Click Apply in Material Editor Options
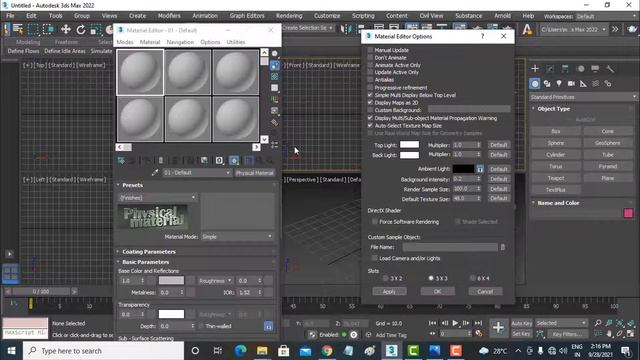The image size is (640, 360). click(389, 292)
